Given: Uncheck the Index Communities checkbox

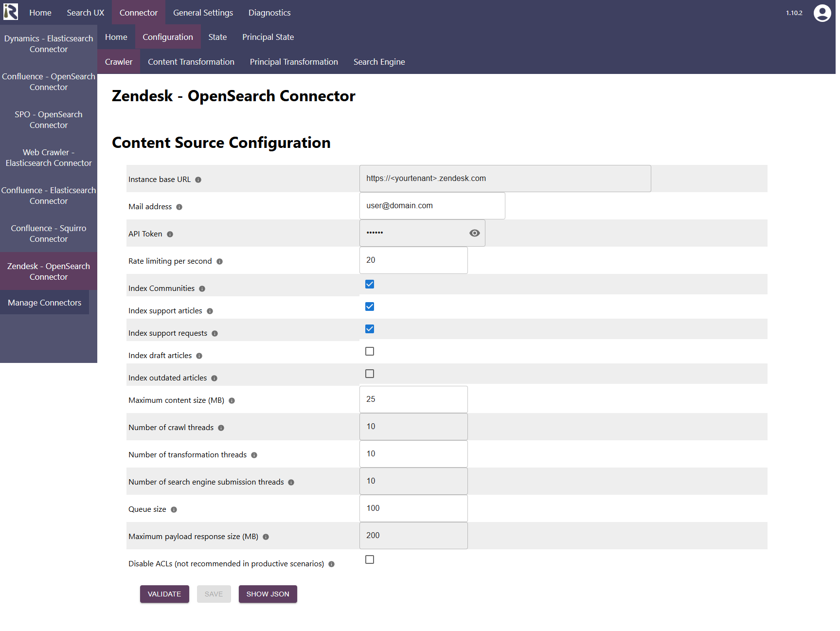Looking at the screenshot, I should pos(370,284).
